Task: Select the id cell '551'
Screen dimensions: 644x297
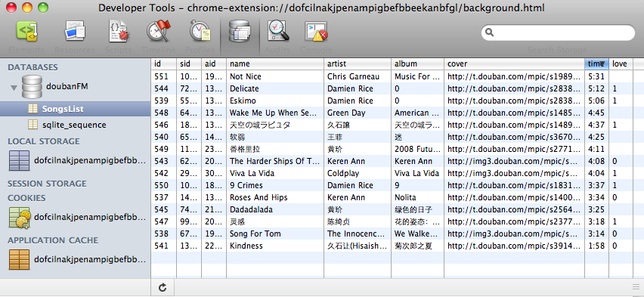Action: click(163, 76)
